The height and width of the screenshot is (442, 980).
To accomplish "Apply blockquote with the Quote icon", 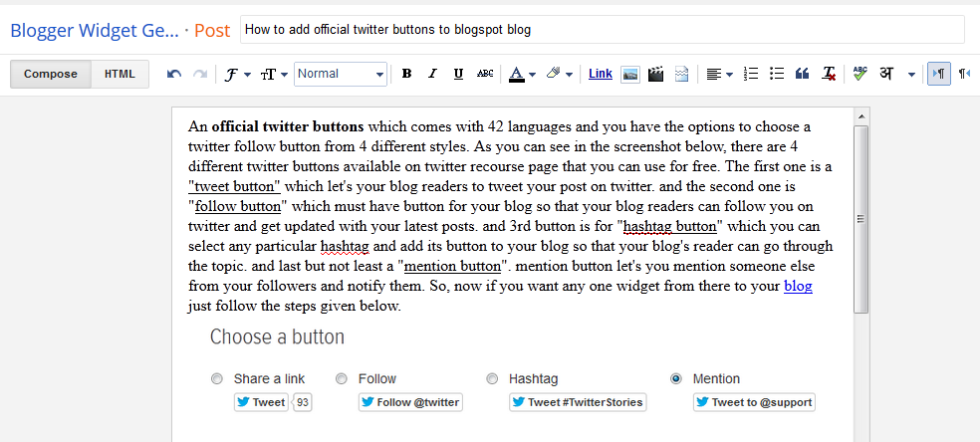I will click(x=802, y=74).
